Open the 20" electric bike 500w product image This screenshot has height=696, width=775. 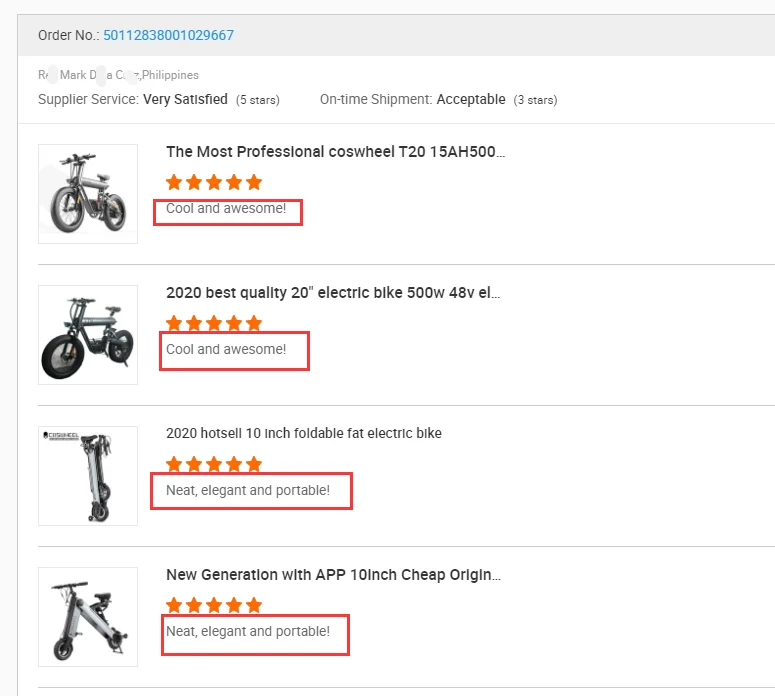[x=88, y=335]
